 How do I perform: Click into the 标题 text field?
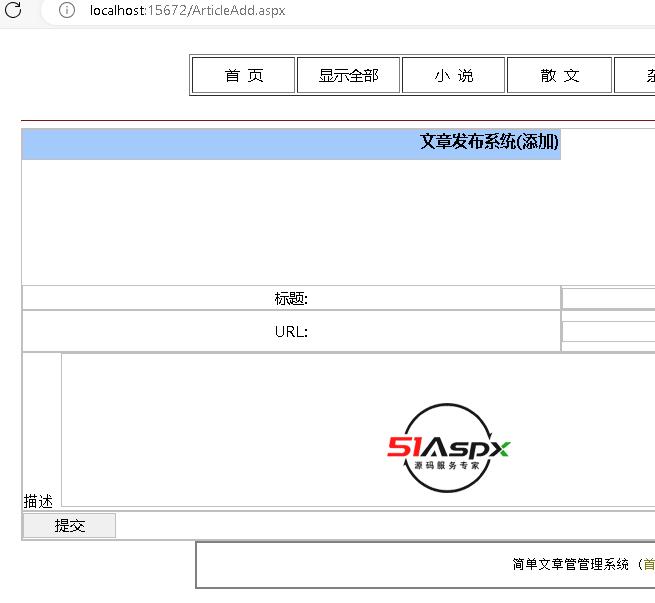pos(609,299)
